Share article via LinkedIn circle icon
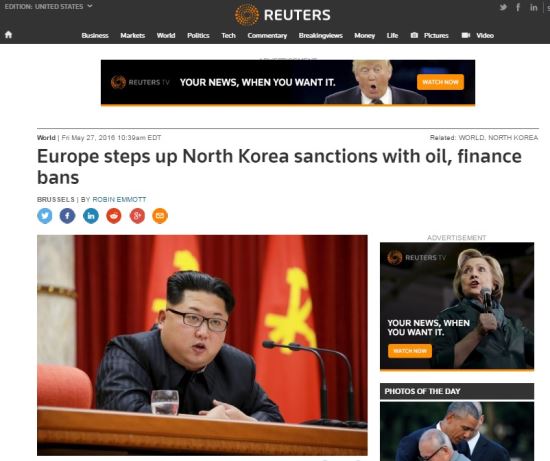The width and height of the screenshot is (550, 461). tap(91, 216)
